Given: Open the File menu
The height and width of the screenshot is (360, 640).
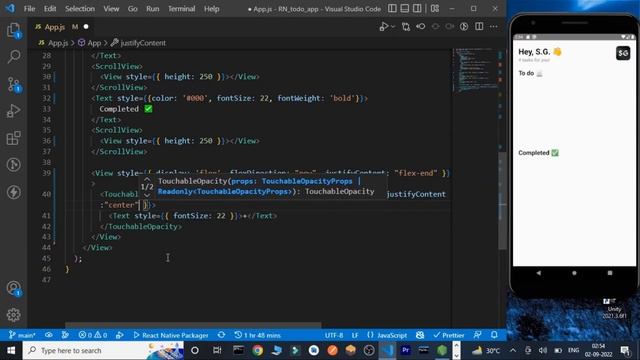Looking at the screenshot, I should [x=29, y=9].
